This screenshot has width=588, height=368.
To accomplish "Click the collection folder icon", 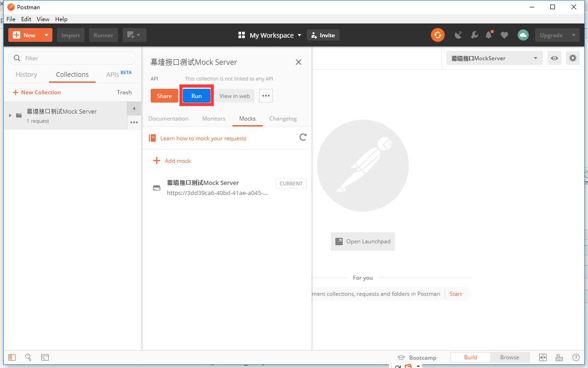I will pos(19,115).
